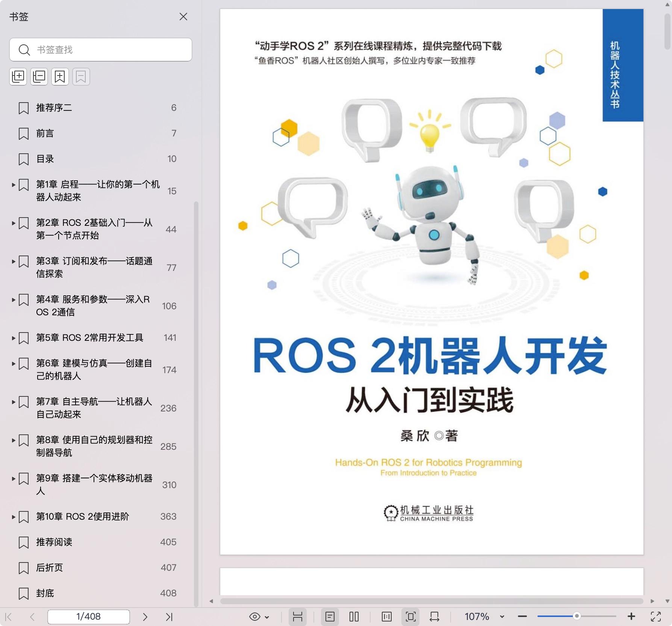Expand 第2章 ROS 2基础入门 bookmark
This screenshot has width=672, height=626.
[x=14, y=223]
